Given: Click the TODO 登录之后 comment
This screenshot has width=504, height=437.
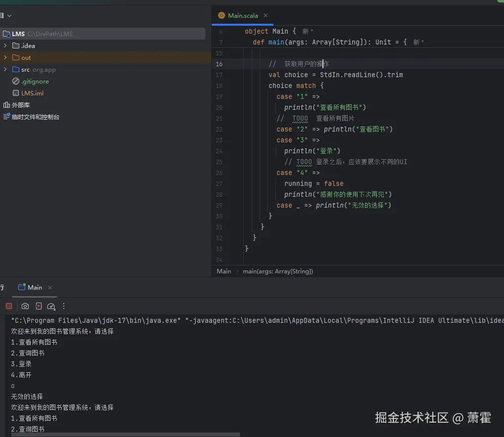Looking at the screenshot, I should (x=346, y=162).
